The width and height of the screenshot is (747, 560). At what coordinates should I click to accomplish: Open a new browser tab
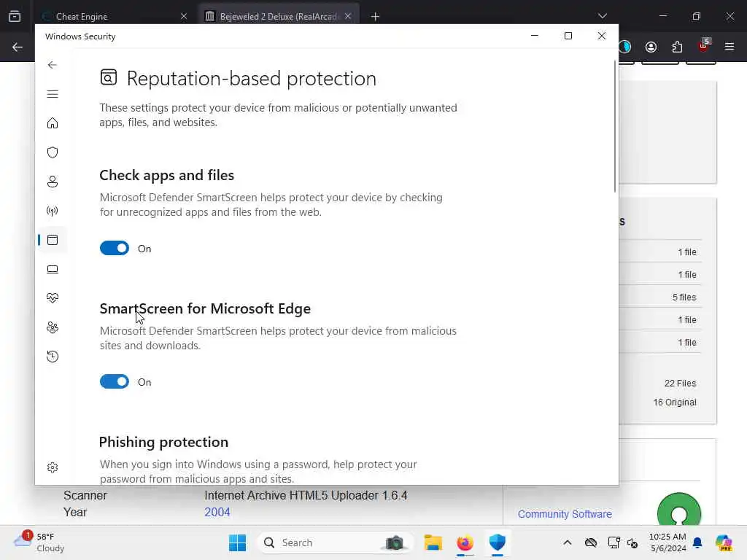[376, 17]
